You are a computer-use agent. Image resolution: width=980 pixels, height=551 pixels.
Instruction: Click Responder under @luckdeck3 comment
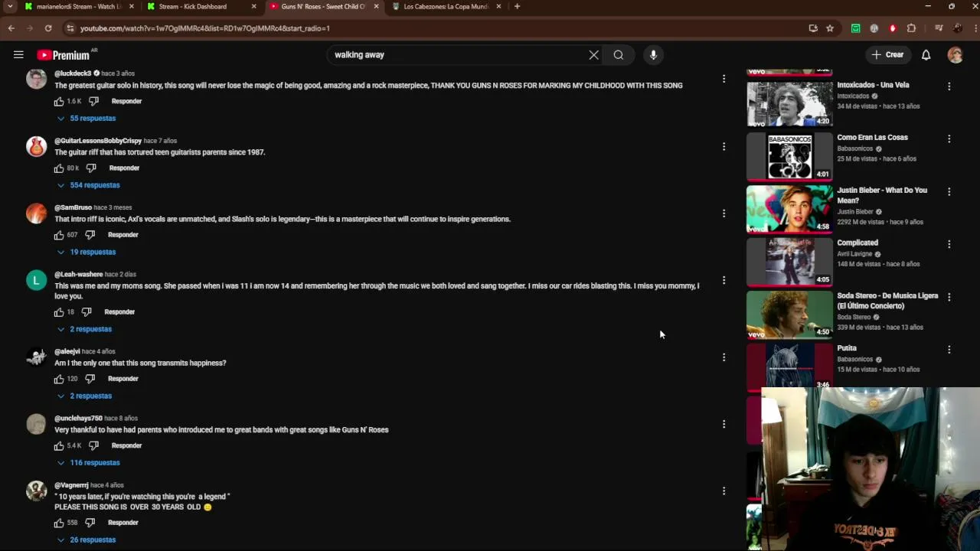(x=126, y=101)
